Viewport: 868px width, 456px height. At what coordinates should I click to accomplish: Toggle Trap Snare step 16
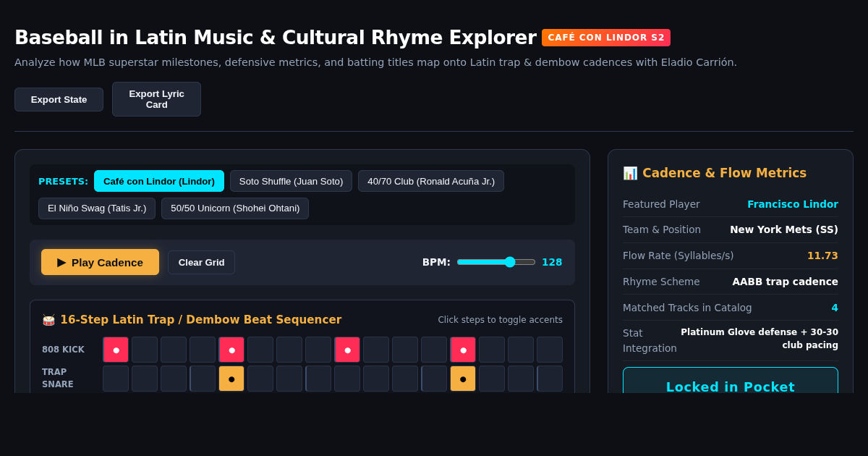pyautogui.click(x=550, y=379)
